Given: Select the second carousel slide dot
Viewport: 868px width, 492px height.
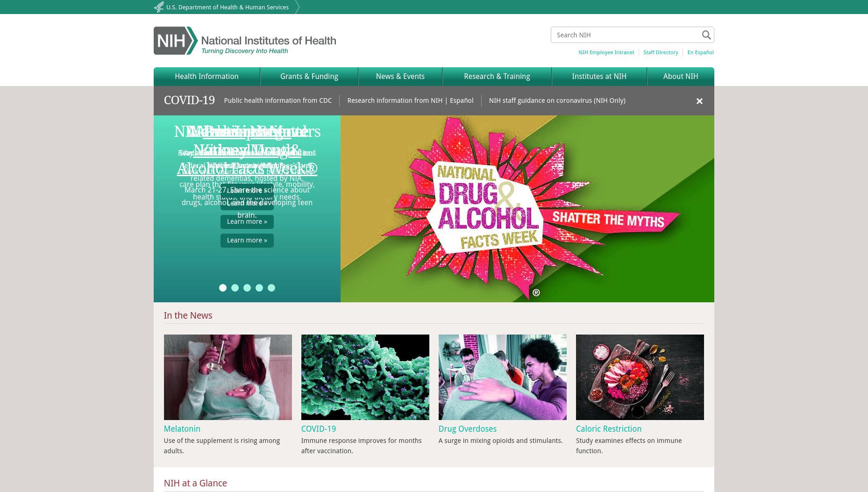Looking at the screenshot, I should [235, 288].
